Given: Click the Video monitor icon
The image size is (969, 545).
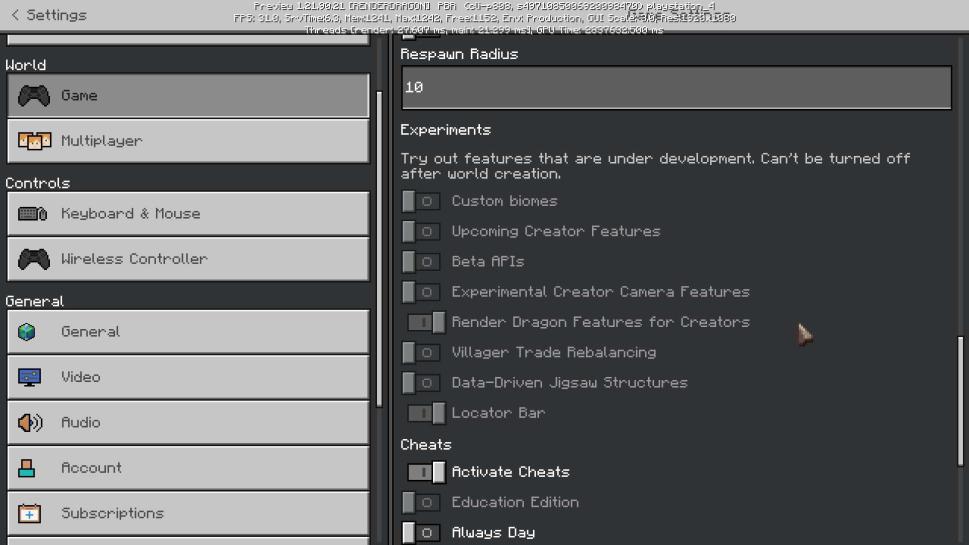Looking at the screenshot, I should pyautogui.click(x=29, y=377).
